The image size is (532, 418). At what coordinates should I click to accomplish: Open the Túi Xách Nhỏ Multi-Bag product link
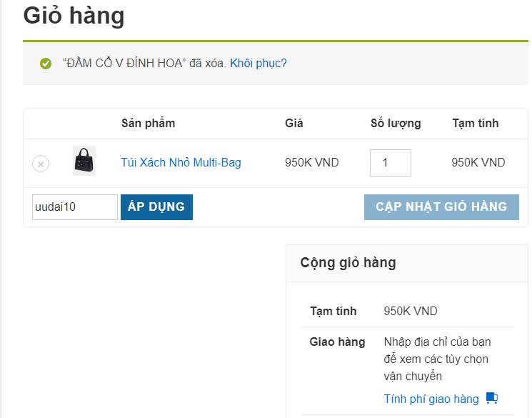[181, 163]
